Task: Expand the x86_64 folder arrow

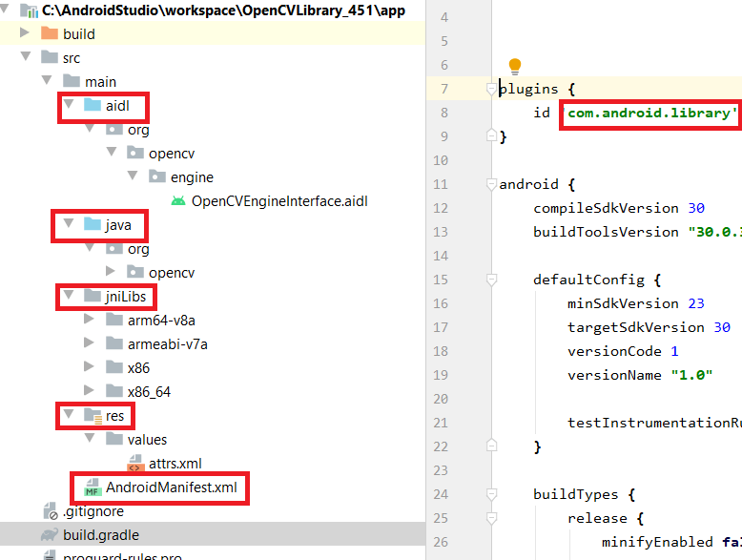Action: 89,390
